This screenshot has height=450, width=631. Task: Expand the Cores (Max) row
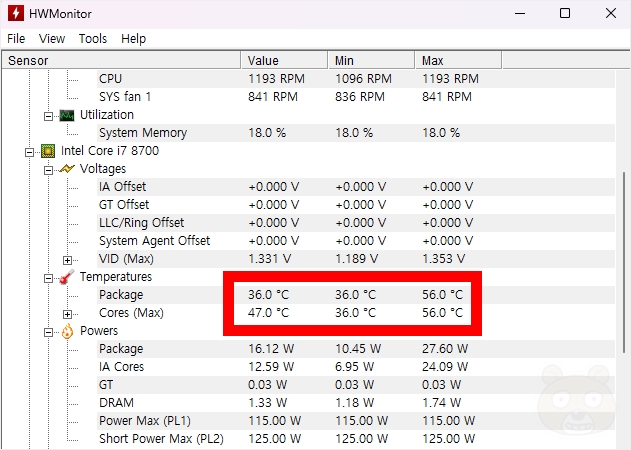[67, 314]
